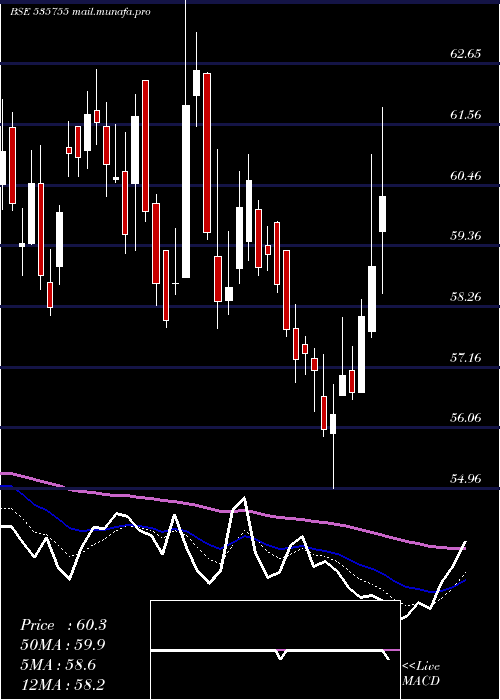Click the last white candlestick near 60.46
The height and width of the screenshot is (700, 500).
[383, 214]
